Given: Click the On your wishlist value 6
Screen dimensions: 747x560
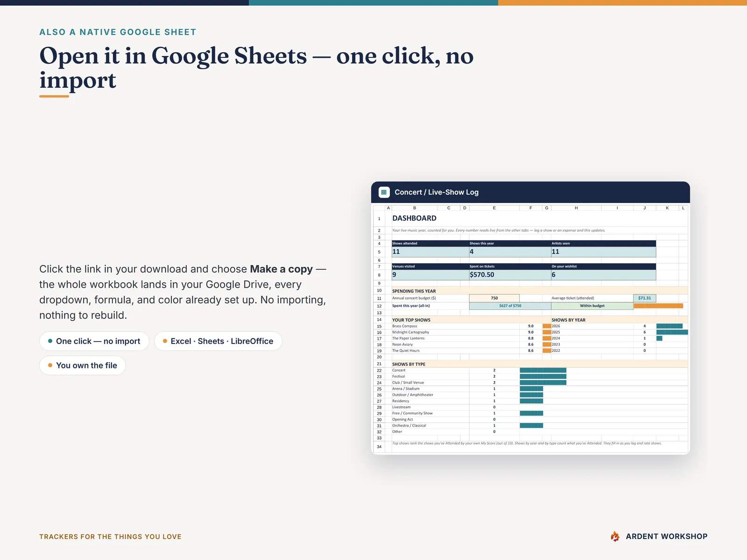Looking at the screenshot, I should tap(604, 275).
